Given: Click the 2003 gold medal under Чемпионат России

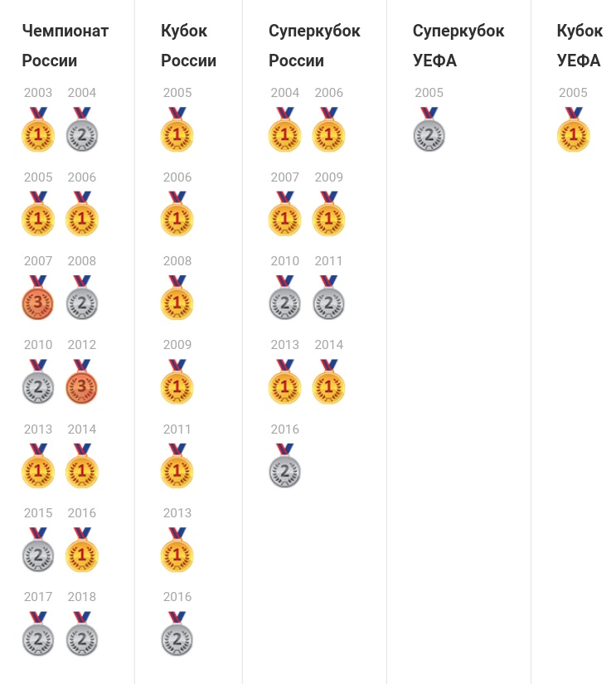Looking at the screenshot, I should click(38, 129).
